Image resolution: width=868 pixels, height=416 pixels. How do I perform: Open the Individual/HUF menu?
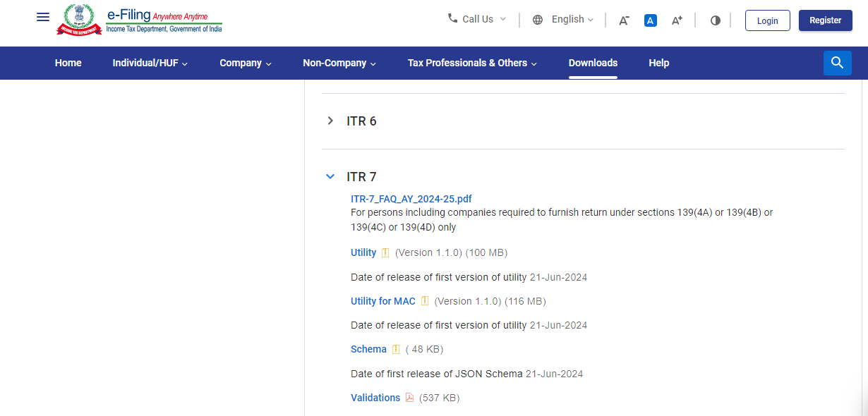(x=150, y=63)
